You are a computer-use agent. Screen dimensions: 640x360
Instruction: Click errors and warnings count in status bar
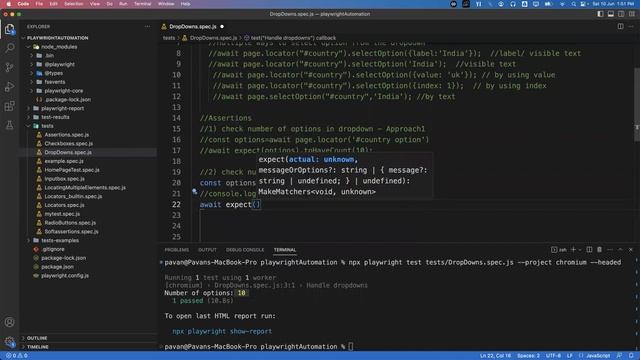tap(17, 356)
